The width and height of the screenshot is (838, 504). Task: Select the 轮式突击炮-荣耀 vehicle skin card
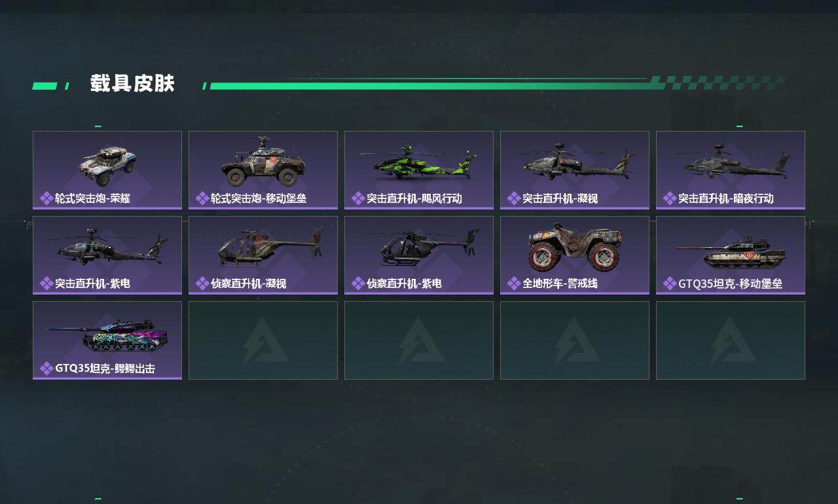pos(107,170)
